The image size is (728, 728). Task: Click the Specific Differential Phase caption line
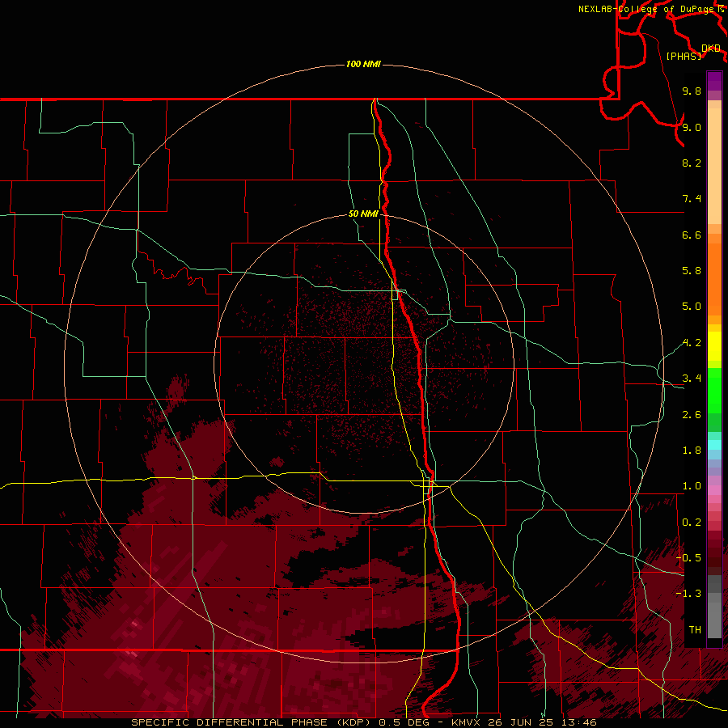[x=364, y=722]
